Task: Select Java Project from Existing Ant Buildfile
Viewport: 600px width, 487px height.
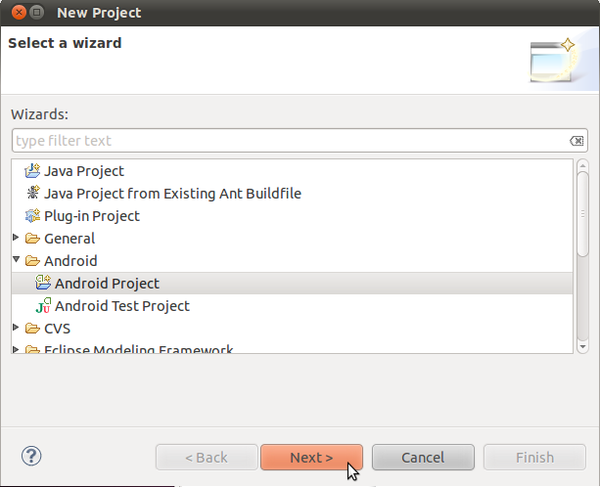Action: coord(173,194)
